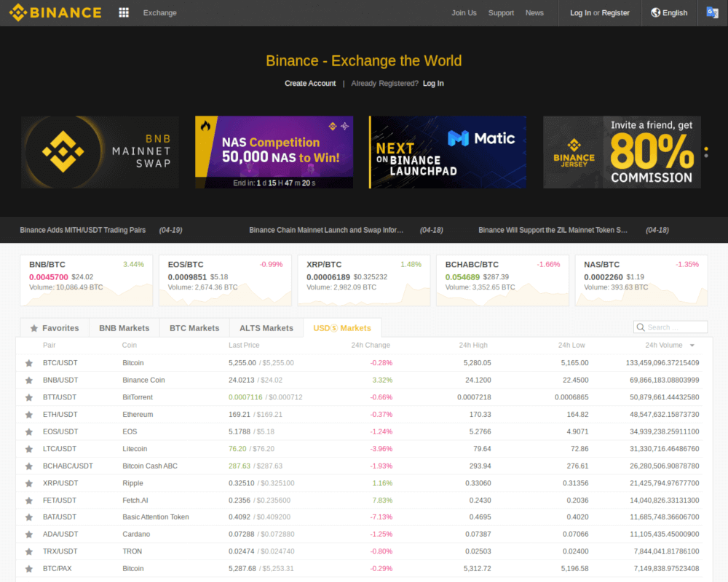Click the Cardano coin name

pos(136,534)
